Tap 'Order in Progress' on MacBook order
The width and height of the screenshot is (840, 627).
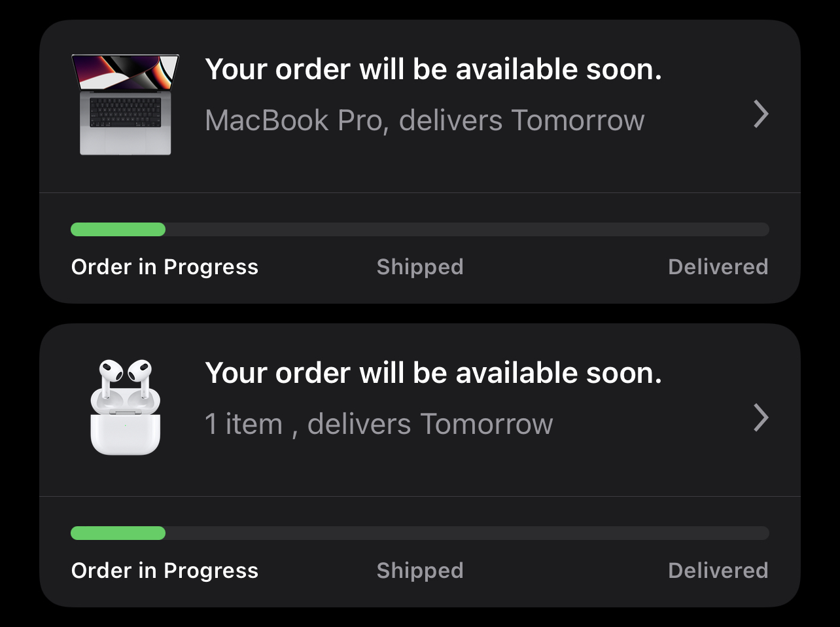tap(165, 267)
